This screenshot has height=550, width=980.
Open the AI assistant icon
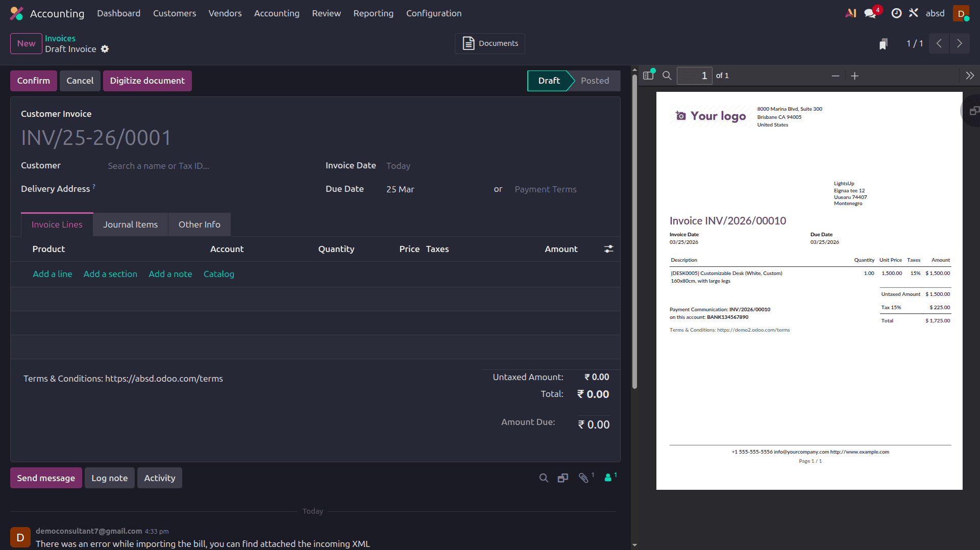coord(850,13)
